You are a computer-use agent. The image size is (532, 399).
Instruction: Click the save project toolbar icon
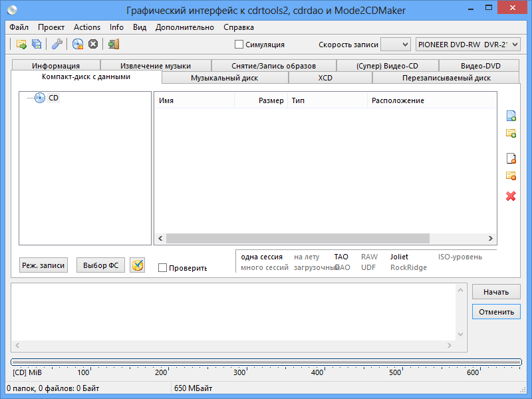coord(35,44)
